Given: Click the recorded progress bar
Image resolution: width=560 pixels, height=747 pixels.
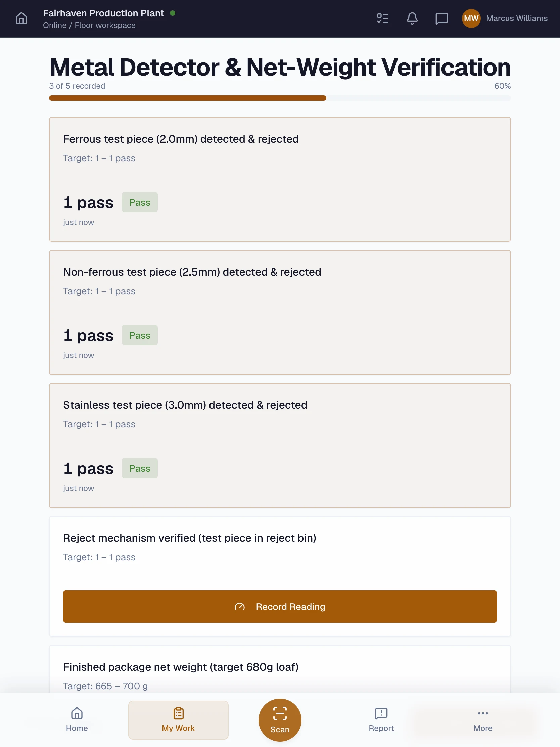Looking at the screenshot, I should 280,98.
